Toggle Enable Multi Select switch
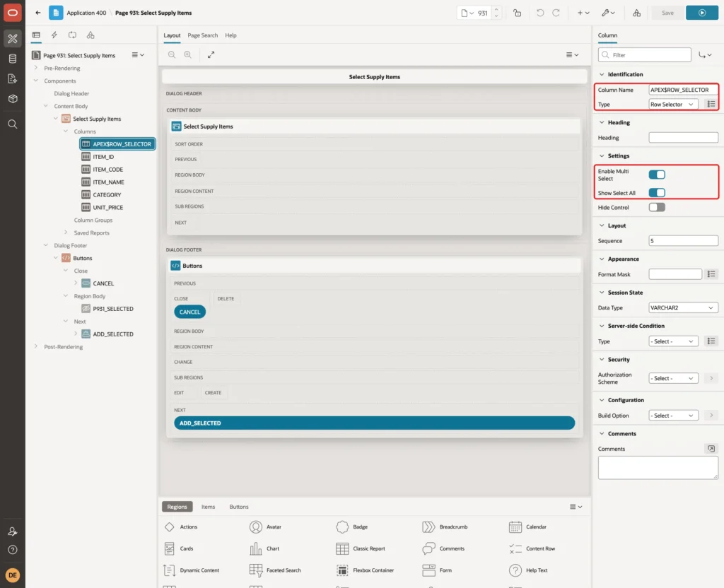The height and width of the screenshot is (588, 724). point(657,175)
